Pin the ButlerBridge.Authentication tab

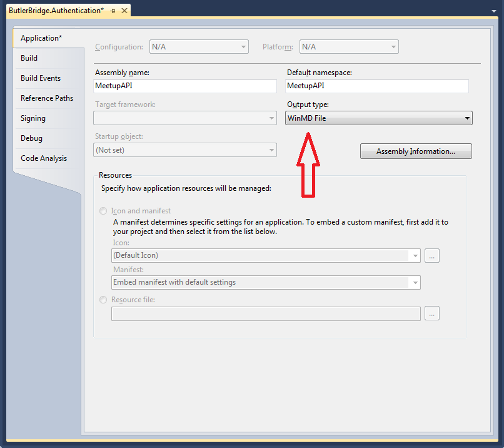113,11
